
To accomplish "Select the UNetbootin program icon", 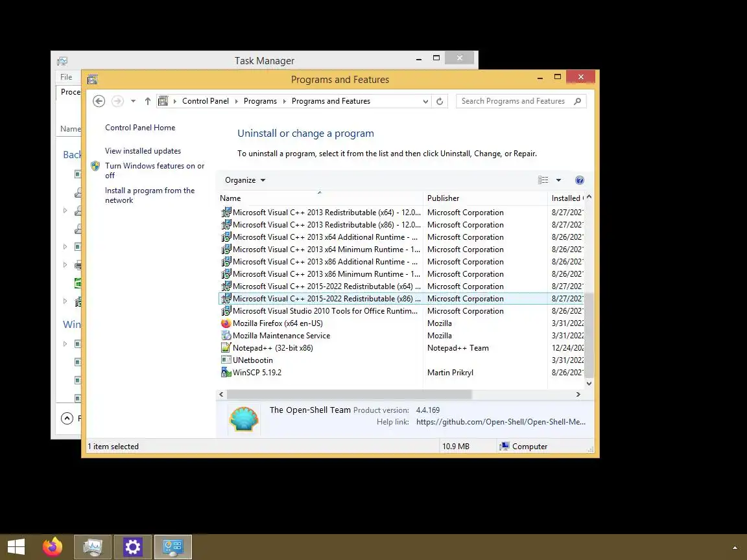I will pos(226,360).
